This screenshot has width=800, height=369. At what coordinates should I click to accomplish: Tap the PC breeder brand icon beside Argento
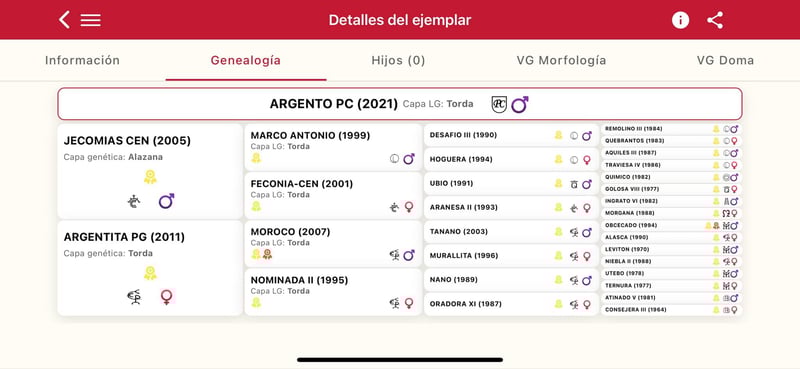click(499, 104)
